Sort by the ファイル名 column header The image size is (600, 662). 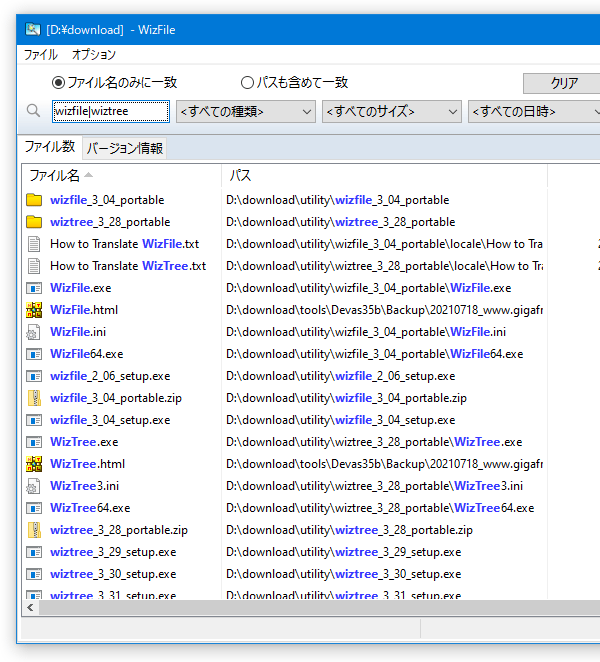pyautogui.click(x=121, y=175)
